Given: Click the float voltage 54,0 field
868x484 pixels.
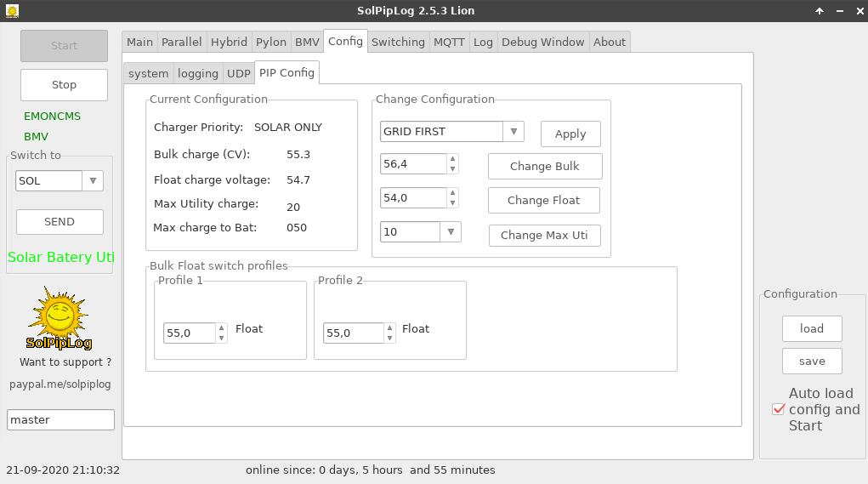Looking at the screenshot, I should (413, 197).
